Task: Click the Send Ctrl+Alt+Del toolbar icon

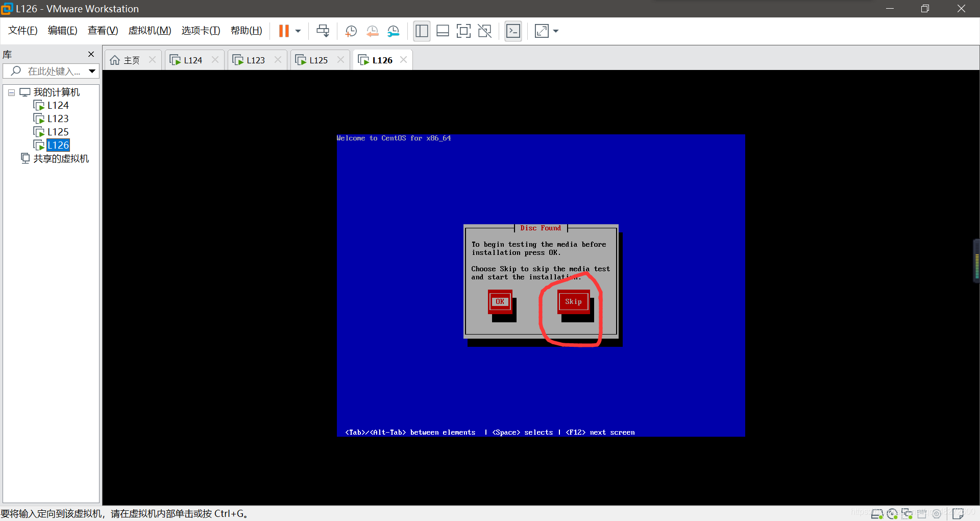Action: tap(323, 31)
